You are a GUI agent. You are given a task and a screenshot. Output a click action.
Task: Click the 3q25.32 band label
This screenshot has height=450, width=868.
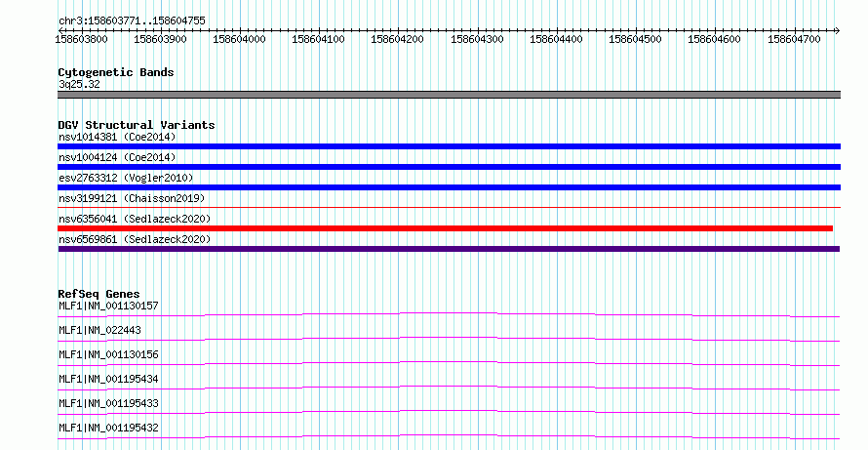(x=79, y=84)
